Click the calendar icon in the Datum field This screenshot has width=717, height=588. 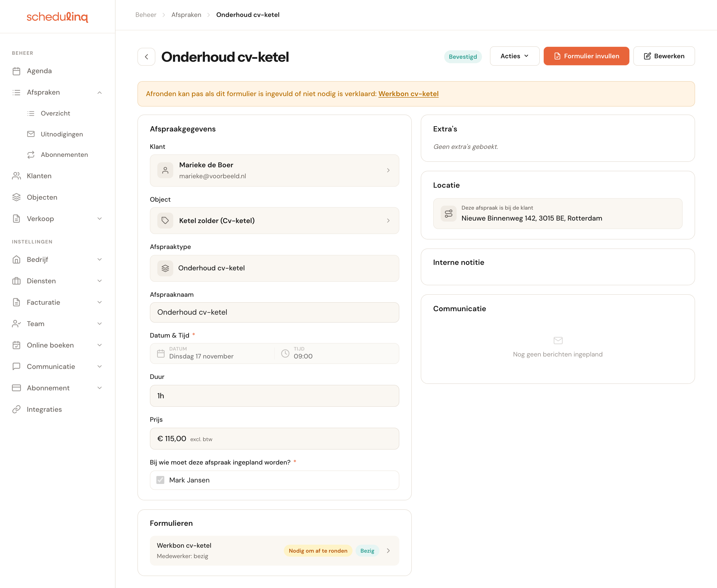[161, 353]
